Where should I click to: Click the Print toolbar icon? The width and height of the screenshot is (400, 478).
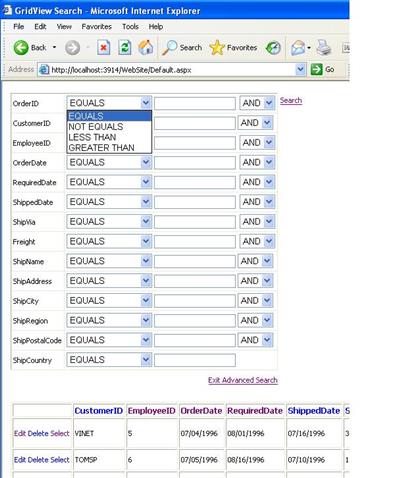324,48
